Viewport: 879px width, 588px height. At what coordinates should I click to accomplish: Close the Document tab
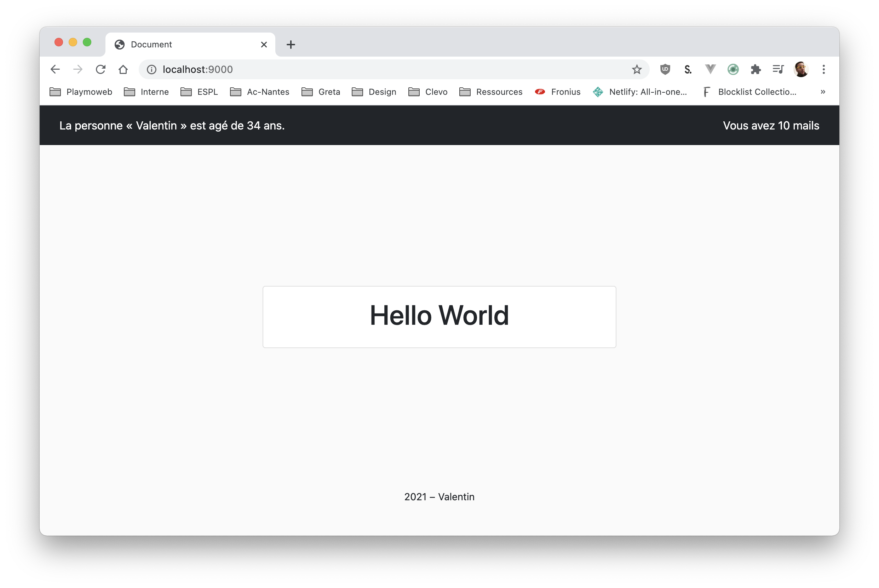[264, 45]
